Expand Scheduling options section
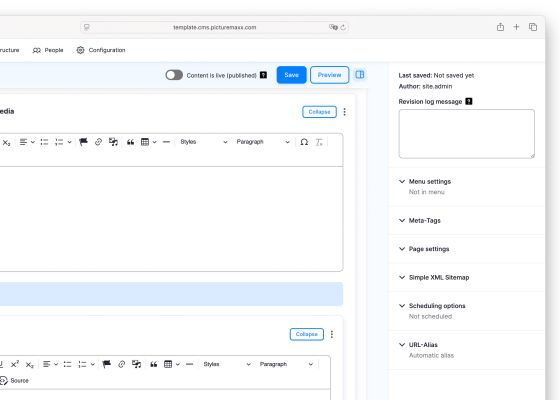Screen dimensions: 560x400 pyautogui.click(x=437, y=306)
